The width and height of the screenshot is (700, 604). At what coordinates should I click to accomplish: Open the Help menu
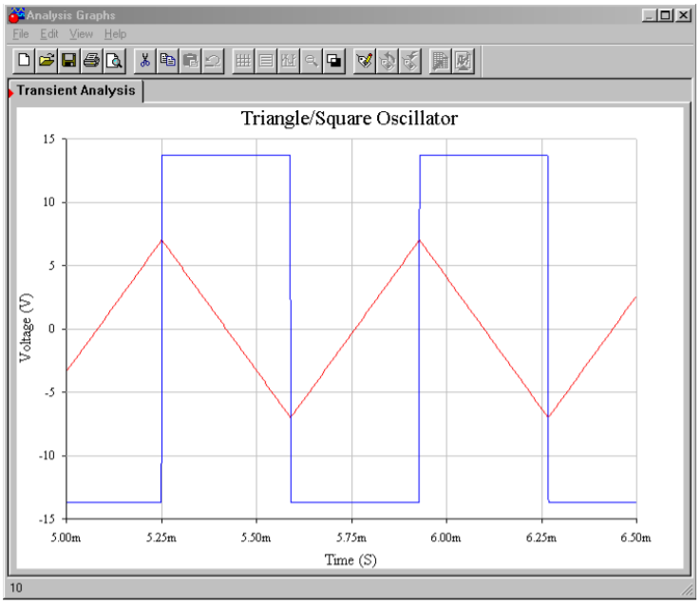[115, 34]
